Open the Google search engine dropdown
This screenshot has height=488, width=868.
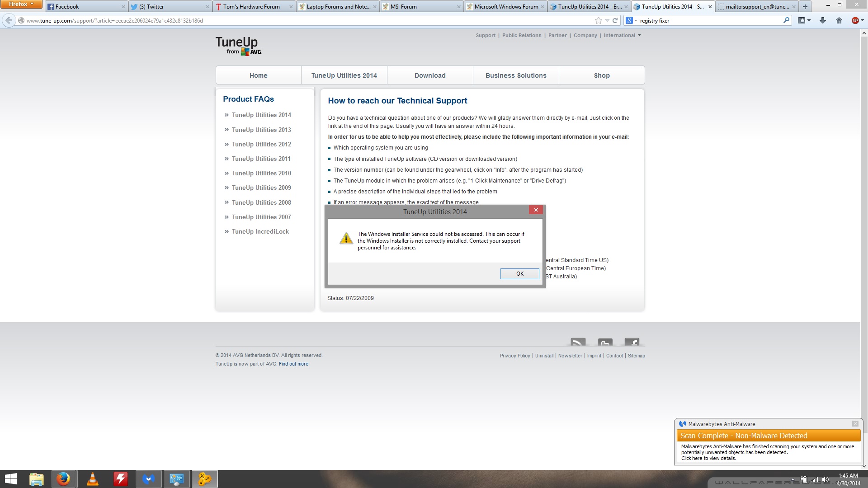(x=631, y=20)
